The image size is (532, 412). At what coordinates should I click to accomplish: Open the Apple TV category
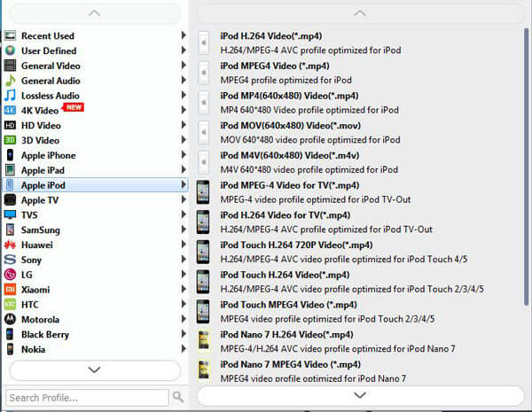click(96, 200)
